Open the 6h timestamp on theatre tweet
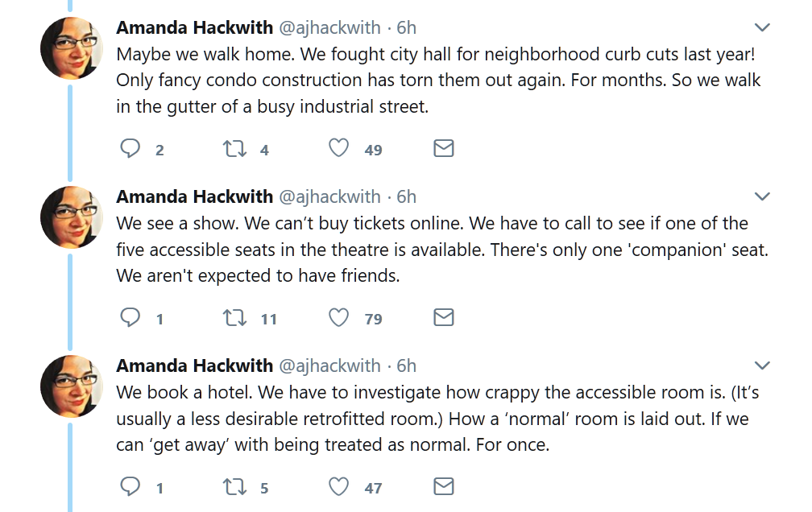812x512 pixels. (406, 196)
